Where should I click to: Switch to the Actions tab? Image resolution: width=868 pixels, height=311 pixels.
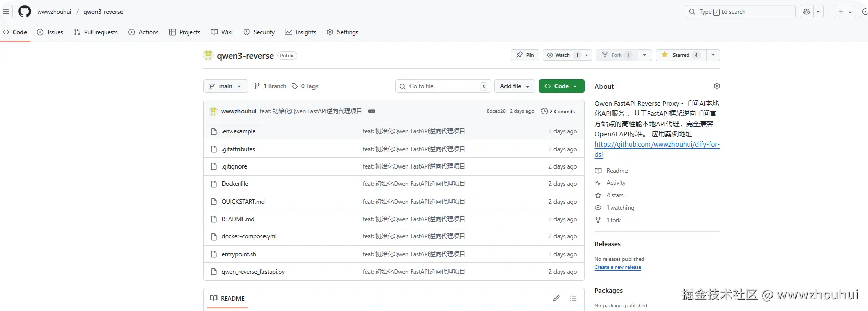(x=143, y=32)
